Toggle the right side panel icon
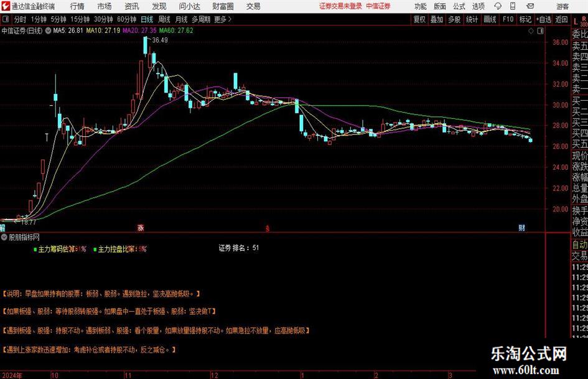Viewport: 588px width, 379px height. point(540,31)
